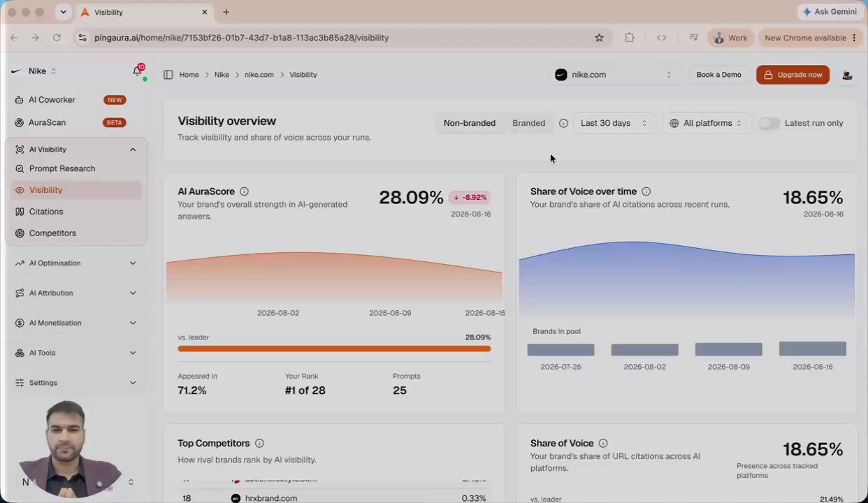Image resolution: width=868 pixels, height=503 pixels.
Task: Go back in browser history
Action: pos(14,38)
